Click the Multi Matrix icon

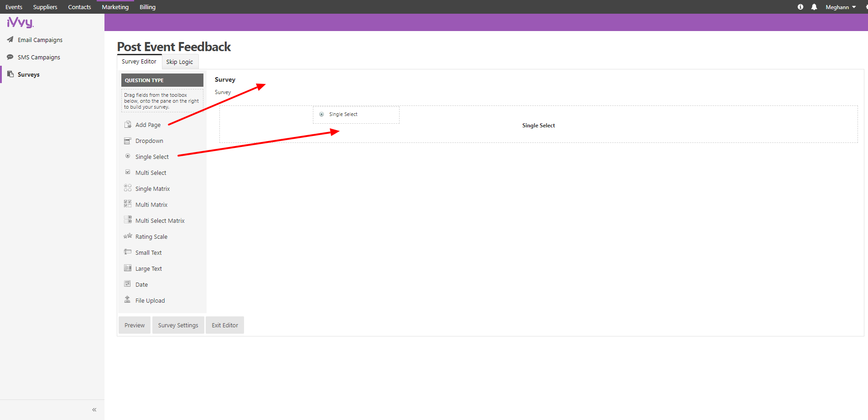[x=128, y=204]
